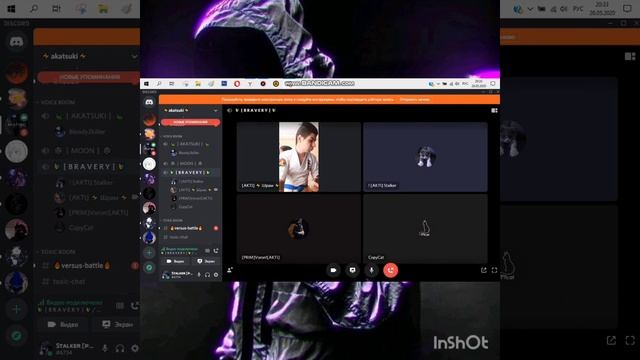Turn on camera with the round video call button

pos(333,270)
